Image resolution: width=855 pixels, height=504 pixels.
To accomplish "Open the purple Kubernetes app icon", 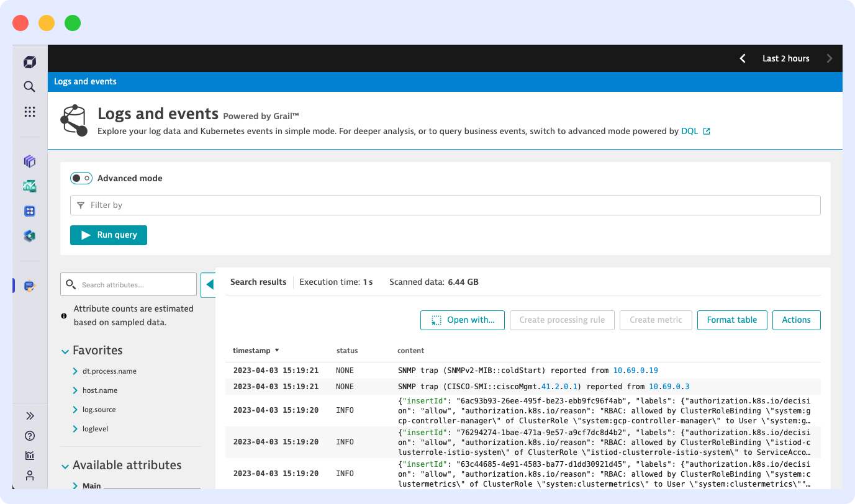I will coord(29,161).
